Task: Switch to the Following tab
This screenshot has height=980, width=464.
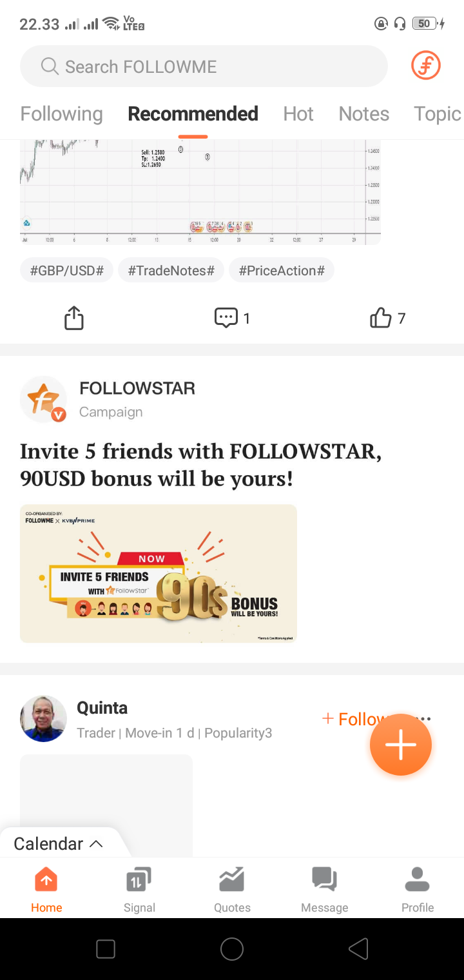Action: click(x=61, y=114)
